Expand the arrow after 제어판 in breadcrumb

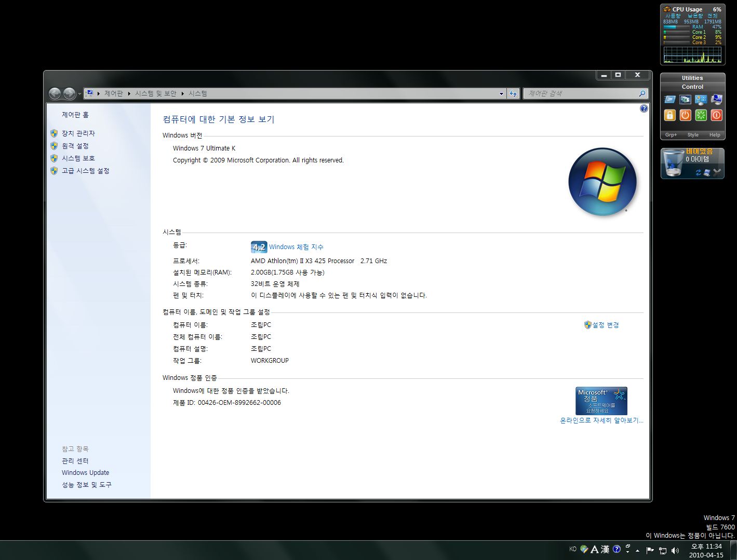[x=129, y=93]
